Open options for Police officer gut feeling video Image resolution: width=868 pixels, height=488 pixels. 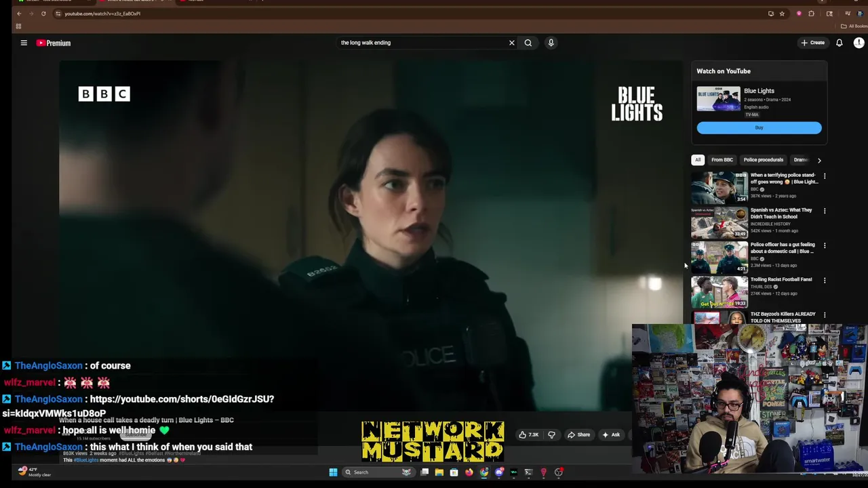click(x=825, y=245)
